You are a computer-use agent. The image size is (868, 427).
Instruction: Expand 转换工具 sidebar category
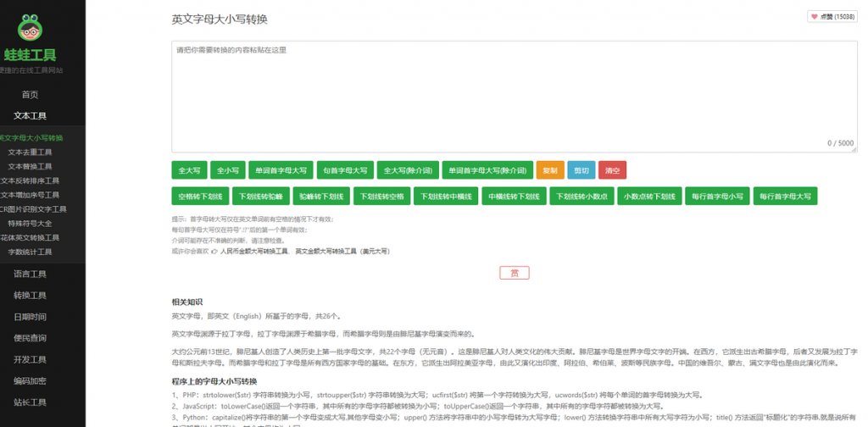click(31, 296)
